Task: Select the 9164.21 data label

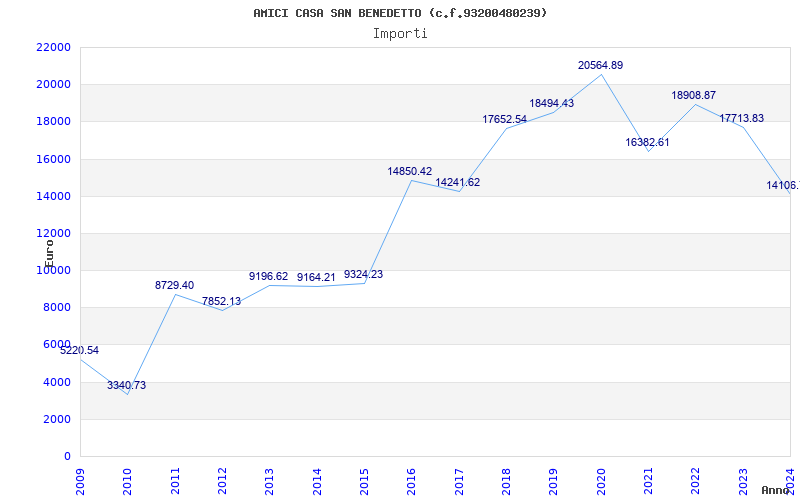Action: point(316,278)
